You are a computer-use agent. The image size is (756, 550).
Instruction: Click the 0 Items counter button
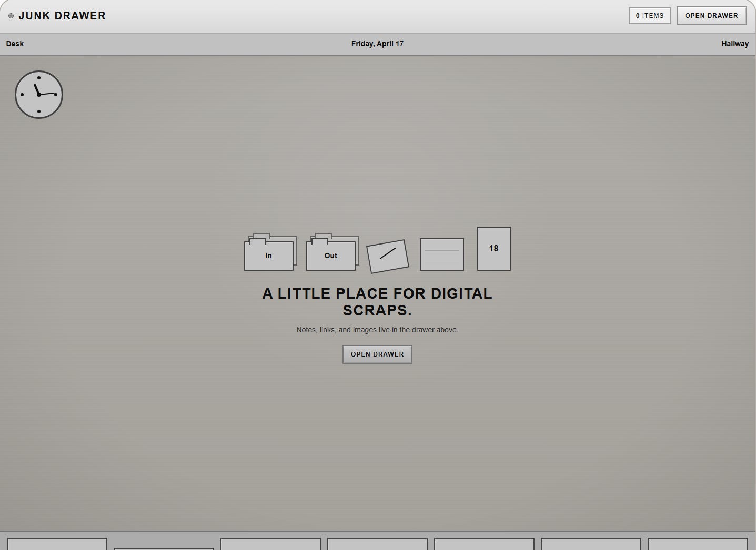650,16
